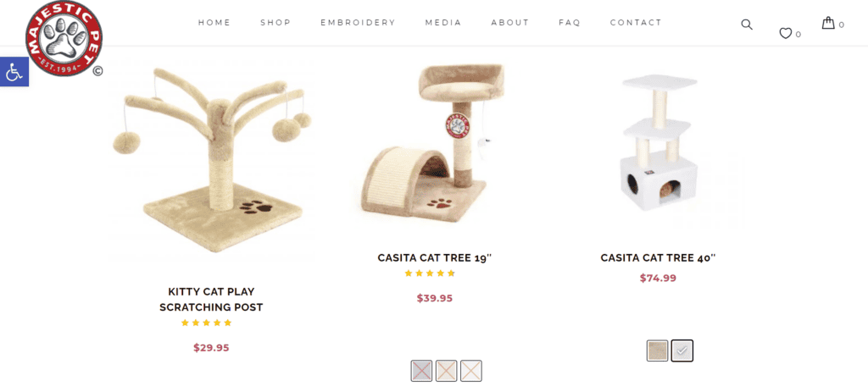Open the wishlist heart icon
Image resolution: width=868 pixels, height=392 pixels.
[785, 34]
